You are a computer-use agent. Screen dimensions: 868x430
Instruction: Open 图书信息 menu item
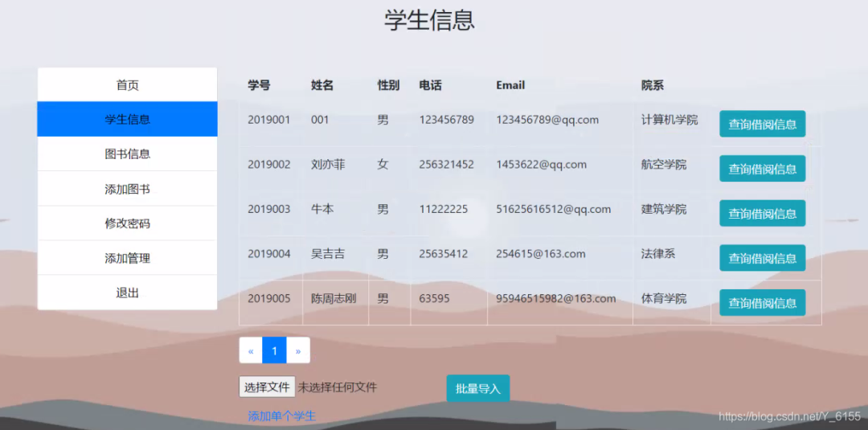click(127, 154)
